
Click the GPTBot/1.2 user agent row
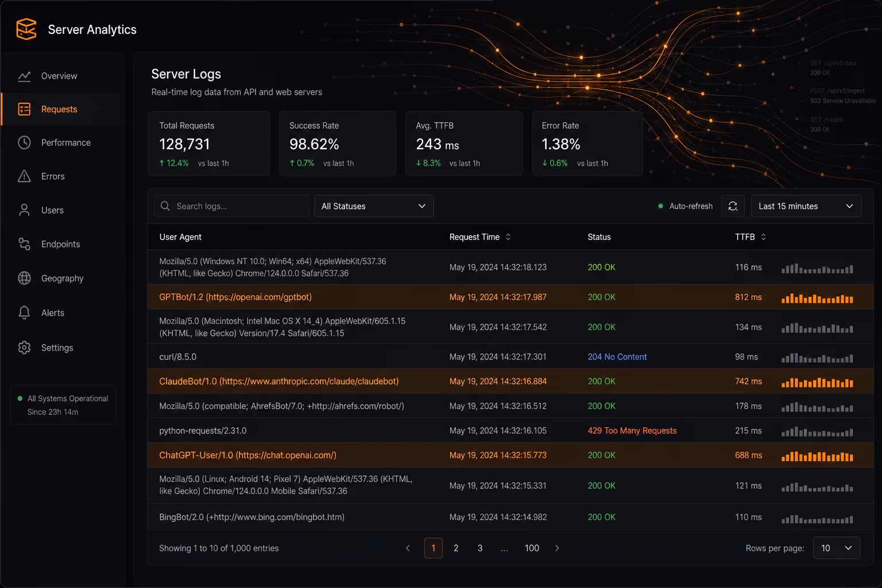tap(510, 297)
